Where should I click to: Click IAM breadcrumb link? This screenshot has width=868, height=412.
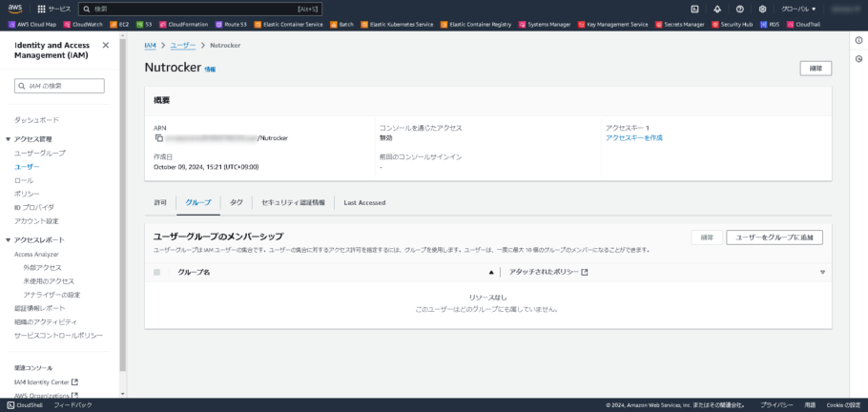click(x=150, y=45)
